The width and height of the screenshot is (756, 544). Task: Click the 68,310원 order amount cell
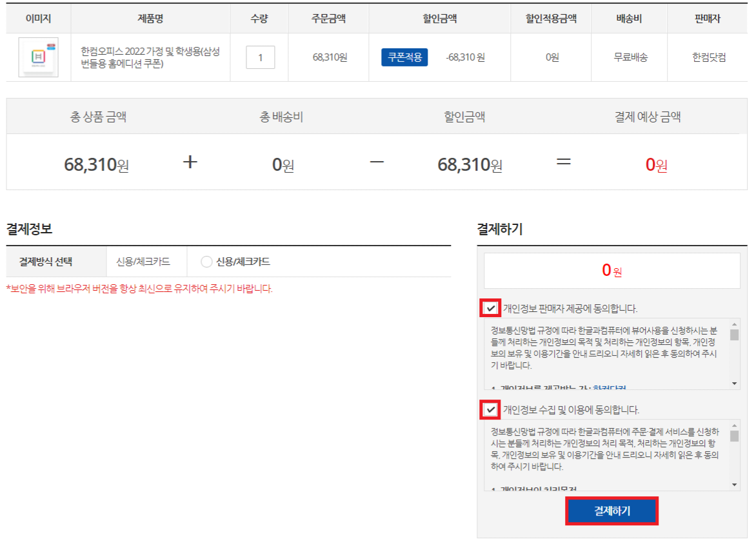(x=330, y=57)
